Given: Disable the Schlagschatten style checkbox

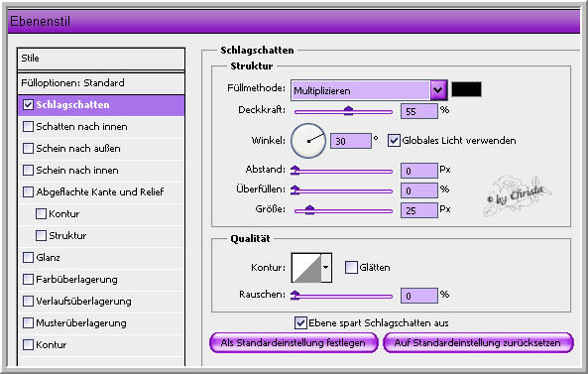Looking at the screenshot, I should coord(28,104).
